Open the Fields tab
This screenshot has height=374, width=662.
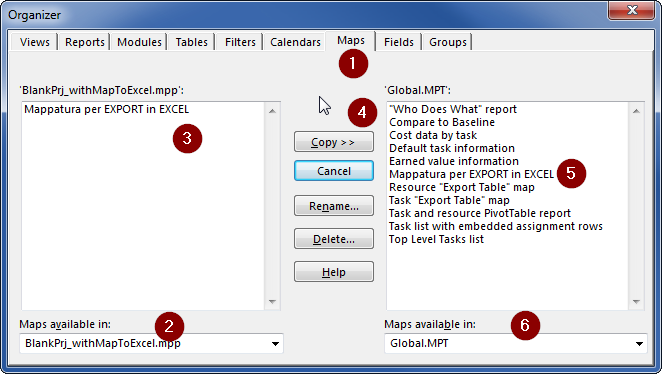(399, 42)
